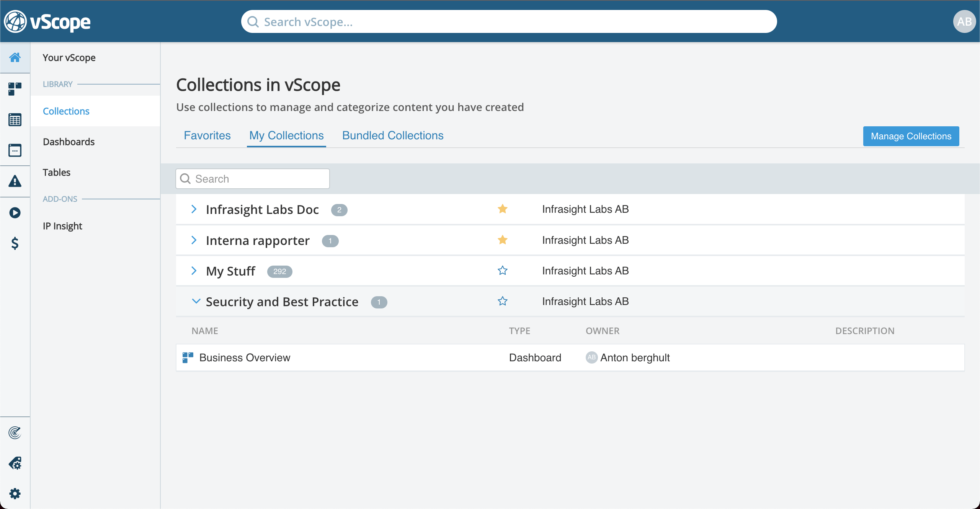Viewport: 980px width, 509px height.
Task: Open the Business Overview dashboard
Action: (245, 357)
